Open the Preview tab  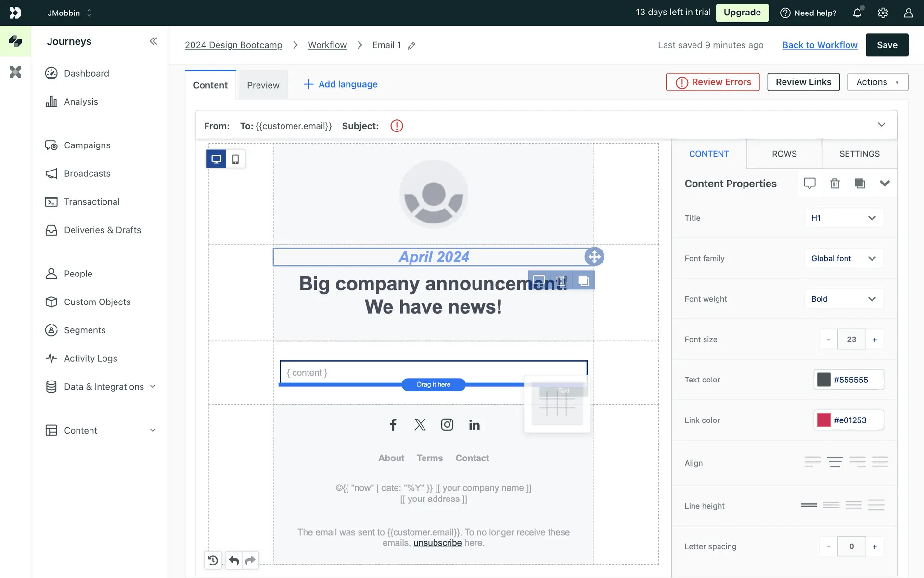pyautogui.click(x=263, y=85)
